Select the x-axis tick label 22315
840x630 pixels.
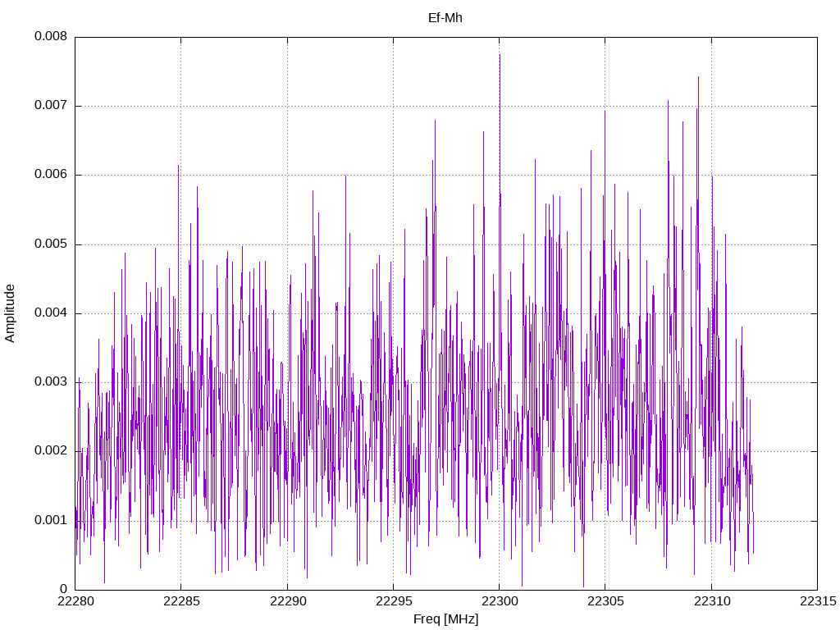818,601
